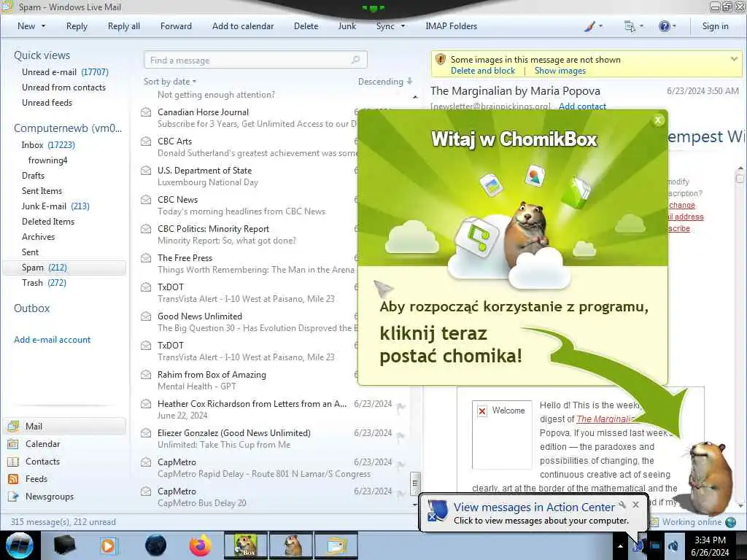Click the message list scrollbar thumb
747x560 pixels.
tap(415, 483)
